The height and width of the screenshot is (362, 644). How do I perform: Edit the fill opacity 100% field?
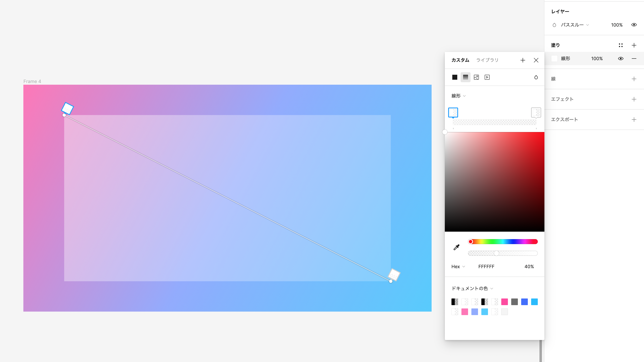596,59
